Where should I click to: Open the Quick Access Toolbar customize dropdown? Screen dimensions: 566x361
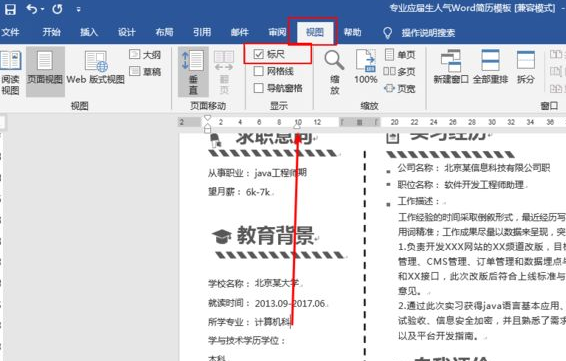[78, 9]
